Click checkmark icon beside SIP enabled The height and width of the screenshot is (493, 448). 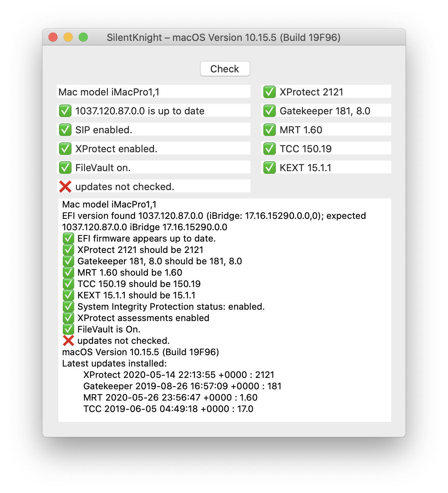[x=65, y=130]
